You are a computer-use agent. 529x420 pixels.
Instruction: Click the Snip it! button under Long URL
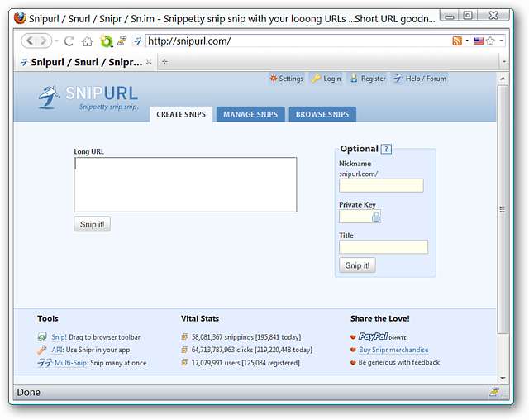click(x=92, y=224)
